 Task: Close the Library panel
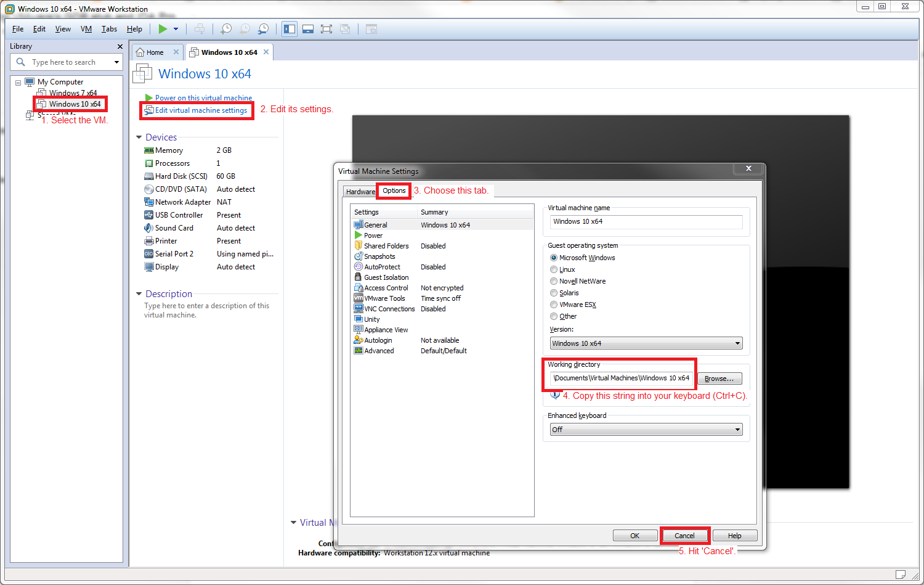click(x=120, y=46)
